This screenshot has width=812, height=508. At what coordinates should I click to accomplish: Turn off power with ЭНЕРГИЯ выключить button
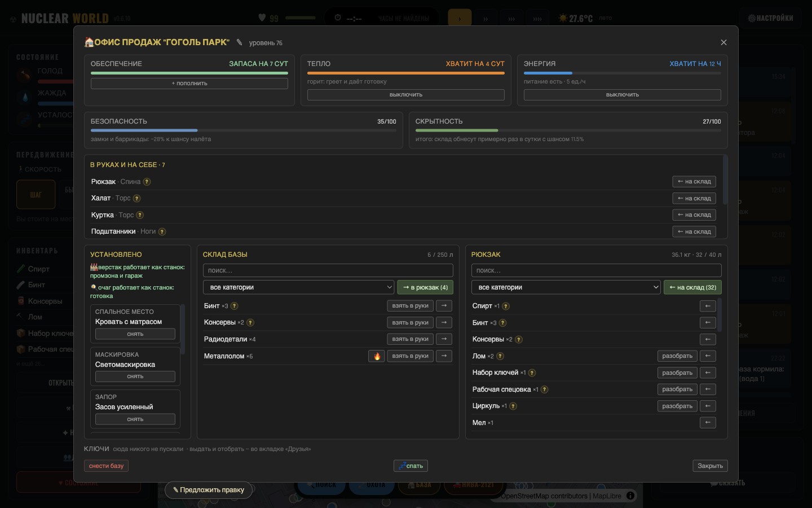coord(623,95)
